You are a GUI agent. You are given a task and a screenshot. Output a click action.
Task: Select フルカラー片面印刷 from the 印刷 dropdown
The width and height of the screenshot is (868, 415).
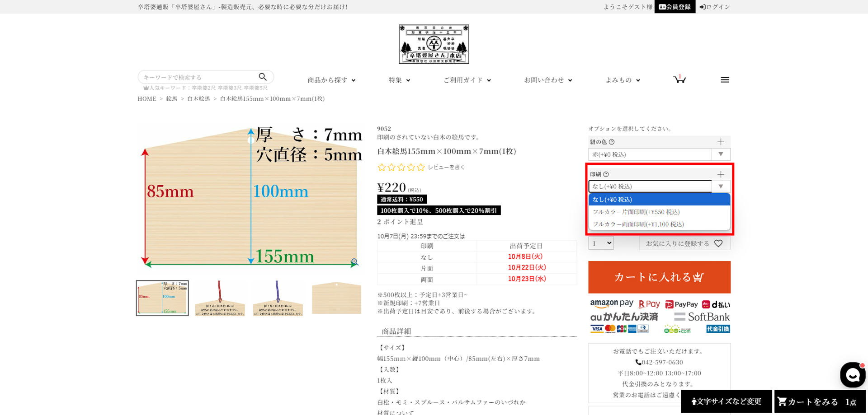(x=637, y=211)
